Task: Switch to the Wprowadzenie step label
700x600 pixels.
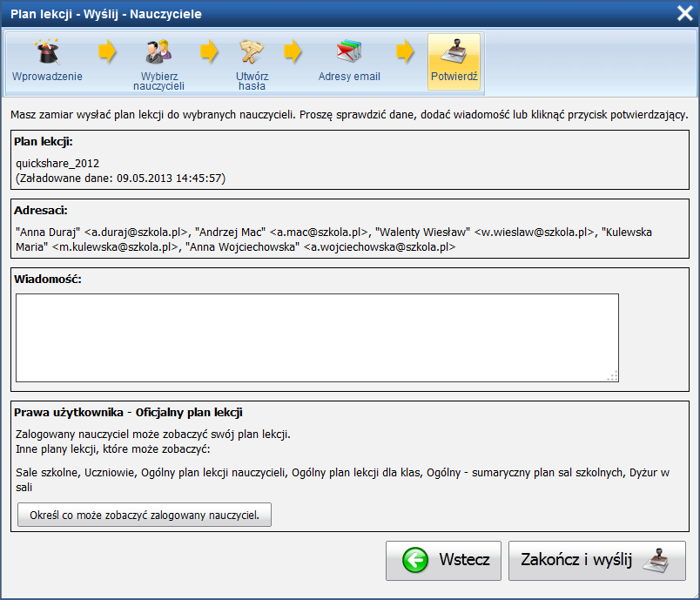Action: tap(47, 77)
